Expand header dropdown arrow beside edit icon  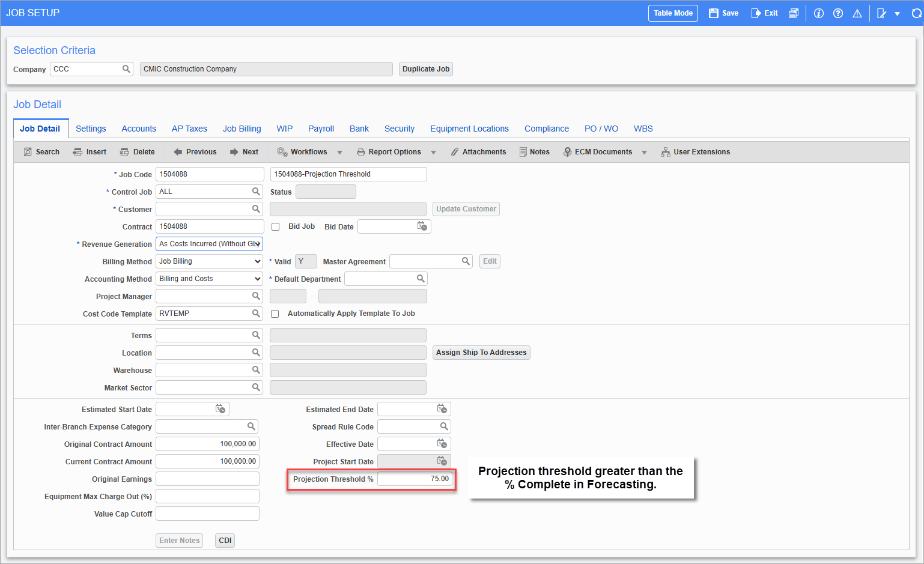[x=898, y=14]
